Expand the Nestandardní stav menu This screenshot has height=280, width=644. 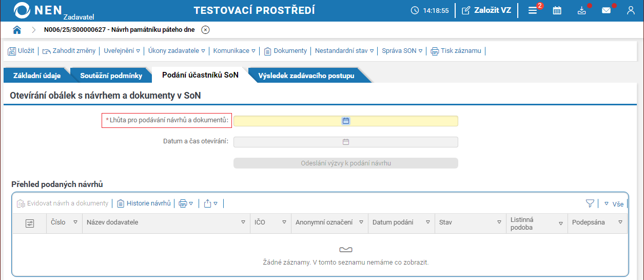pyautogui.click(x=344, y=51)
